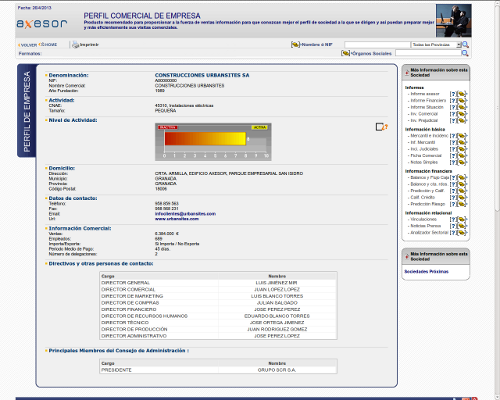
Task: Click the coin icon for Informe axesor
Action: tap(461, 94)
